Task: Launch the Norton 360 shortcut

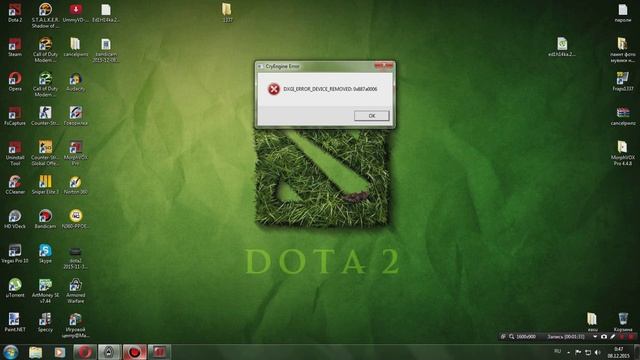Action: tap(76, 184)
